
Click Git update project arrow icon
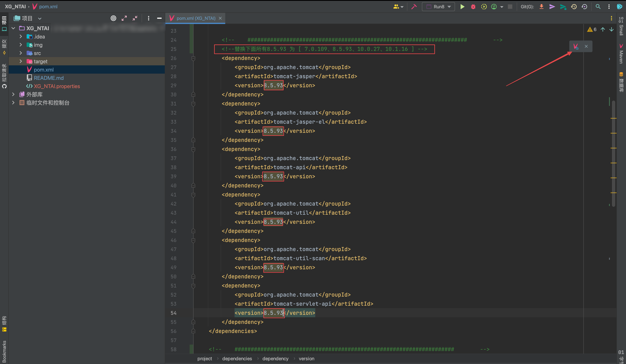coord(541,7)
